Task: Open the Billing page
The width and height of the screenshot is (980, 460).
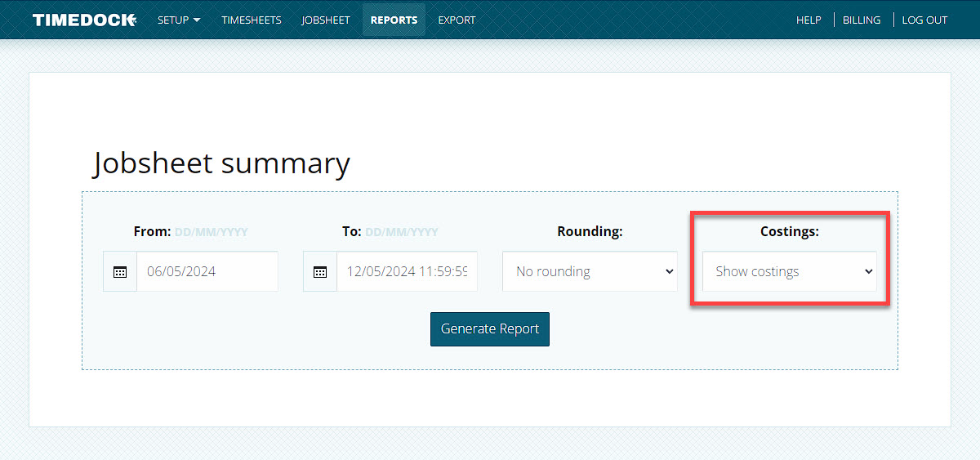Action: tap(862, 20)
